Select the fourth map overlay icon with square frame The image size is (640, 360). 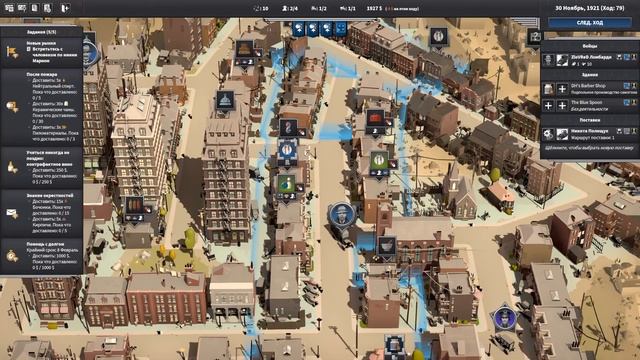340,29
